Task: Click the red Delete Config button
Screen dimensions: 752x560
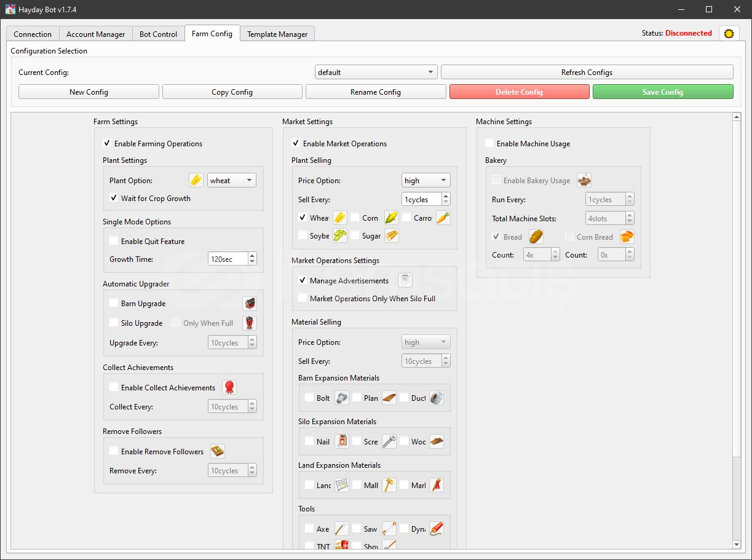Action: tap(519, 92)
